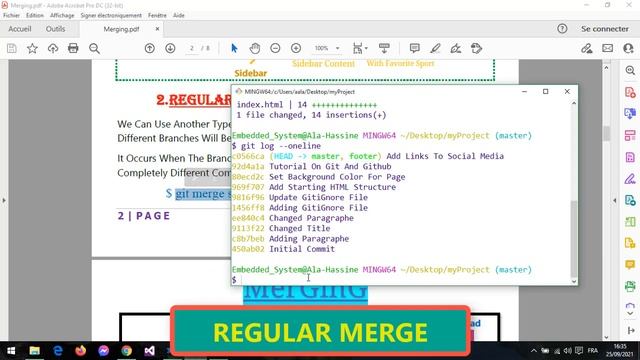
Task: Click 'Initial Commit' log line
Action: tap(302, 249)
